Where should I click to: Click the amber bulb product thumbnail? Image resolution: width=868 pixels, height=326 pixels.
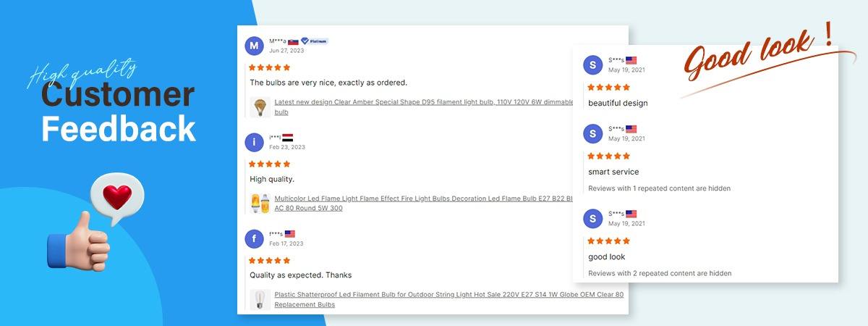(260, 107)
